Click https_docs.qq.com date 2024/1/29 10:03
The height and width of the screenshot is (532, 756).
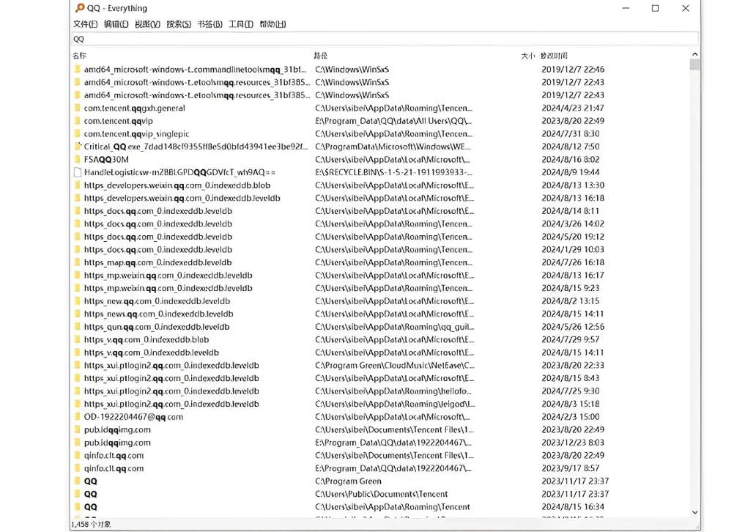click(573, 249)
